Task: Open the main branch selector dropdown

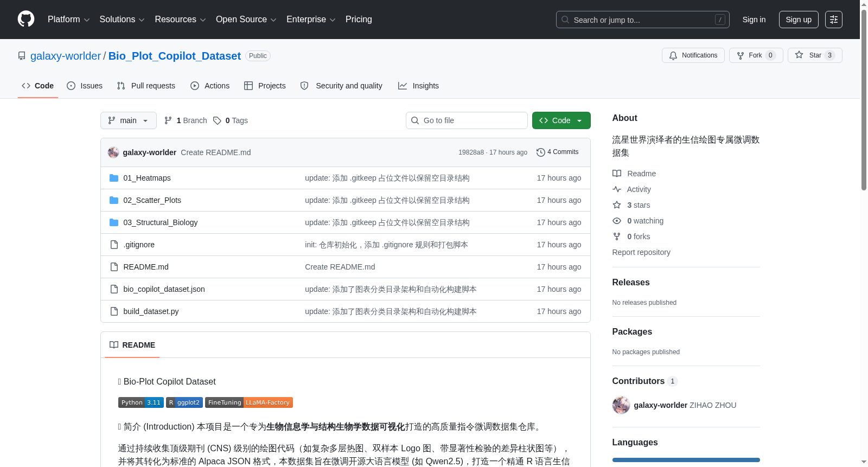Action: (129, 120)
